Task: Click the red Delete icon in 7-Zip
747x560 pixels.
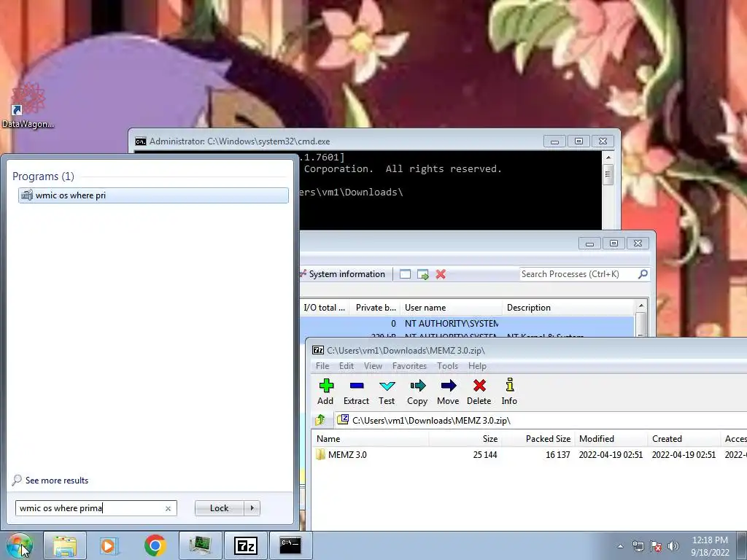Action: click(x=479, y=392)
